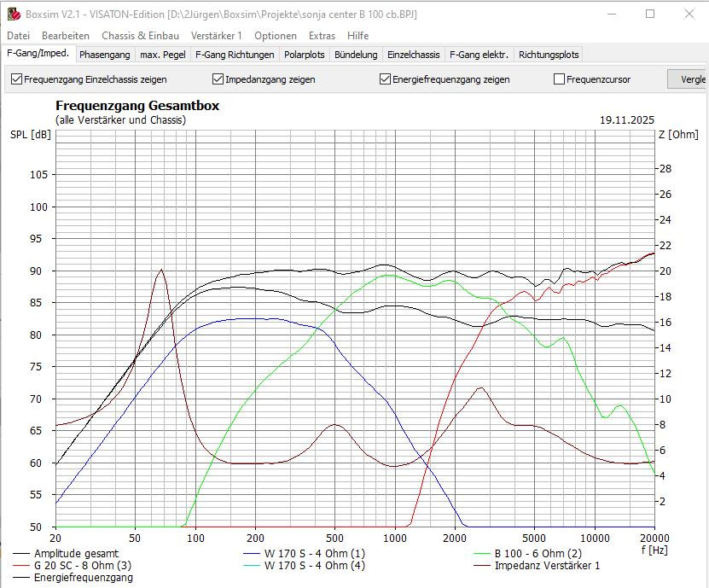Show the Einzelchassis tab
This screenshot has height=588, width=709.
pos(413,55)
